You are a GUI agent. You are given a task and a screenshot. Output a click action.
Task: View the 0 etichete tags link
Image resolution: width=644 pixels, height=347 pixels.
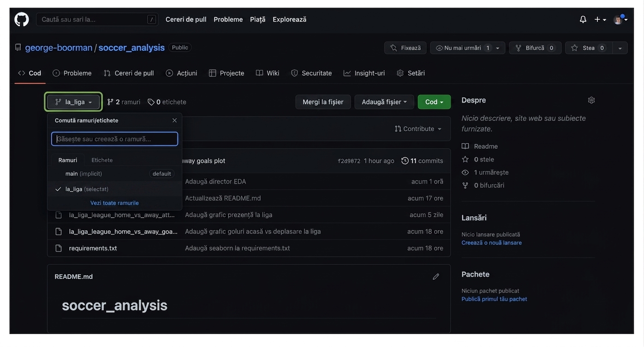[167, 102]
